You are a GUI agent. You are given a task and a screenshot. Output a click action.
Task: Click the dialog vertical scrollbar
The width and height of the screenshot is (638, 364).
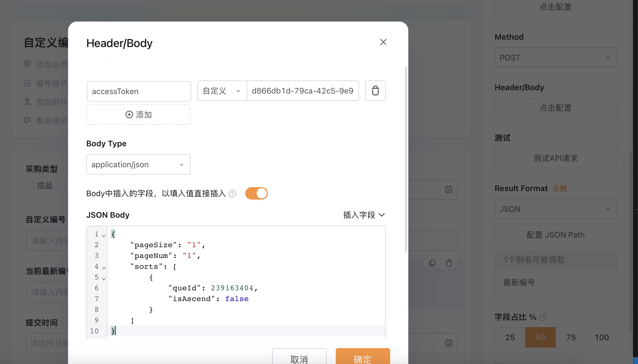coord(406,160)
